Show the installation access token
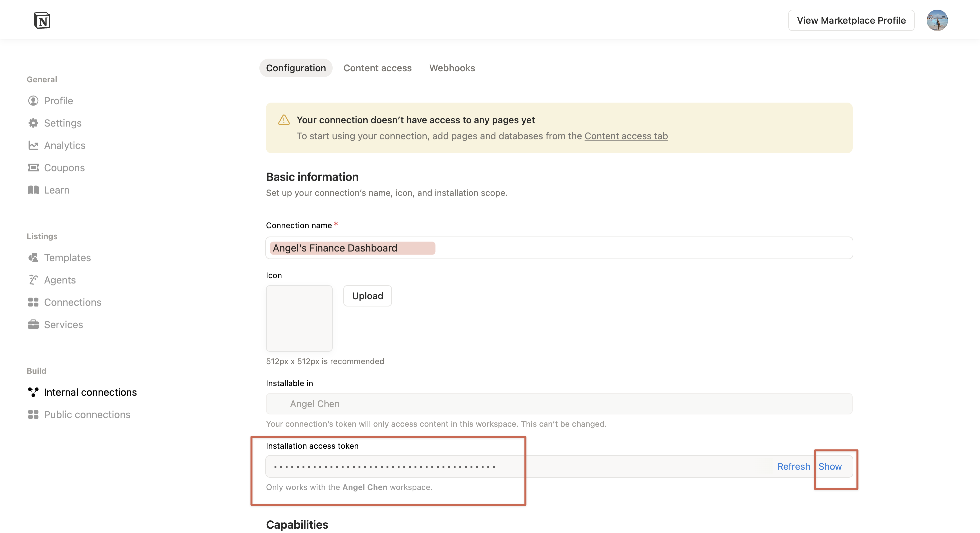The image size is (980, 533). tap(830, 466)
